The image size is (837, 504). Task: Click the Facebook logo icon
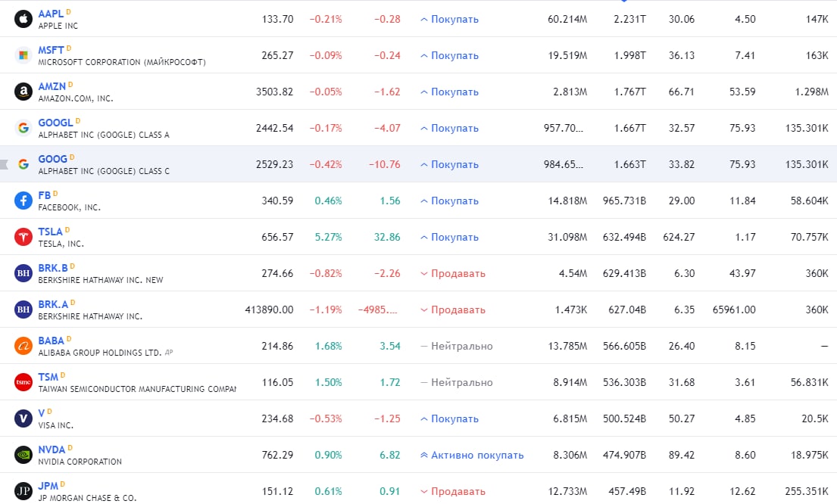tap(23, 201)
